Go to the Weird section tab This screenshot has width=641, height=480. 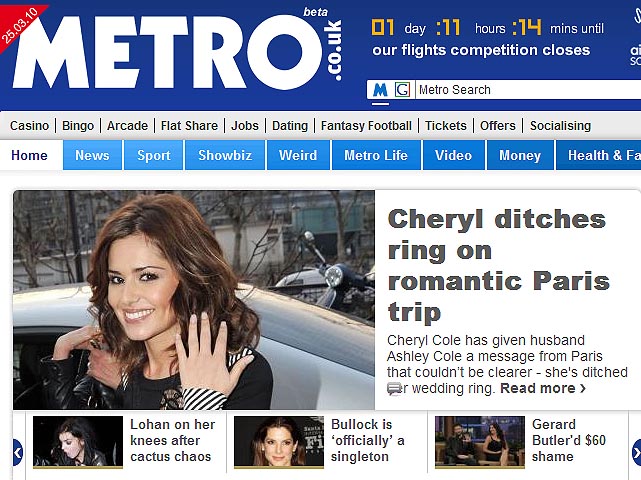[298, 155]
